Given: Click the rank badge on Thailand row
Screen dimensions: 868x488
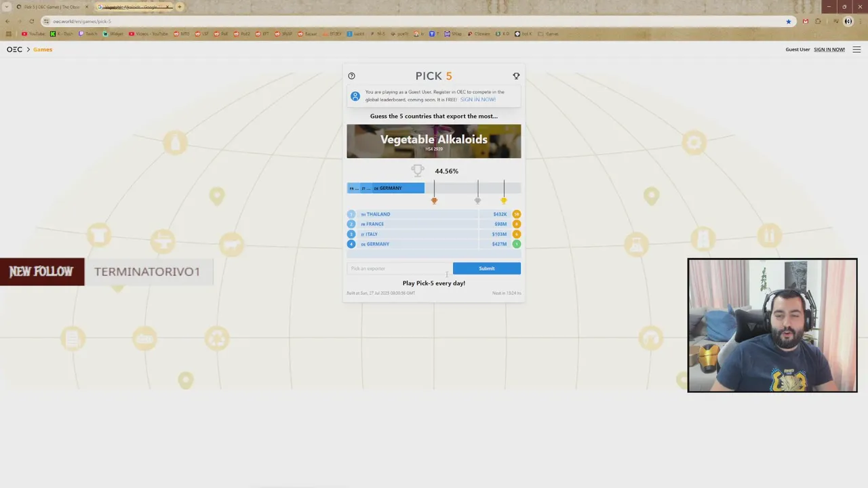Looking at the screenshot, I should [517, 214].
